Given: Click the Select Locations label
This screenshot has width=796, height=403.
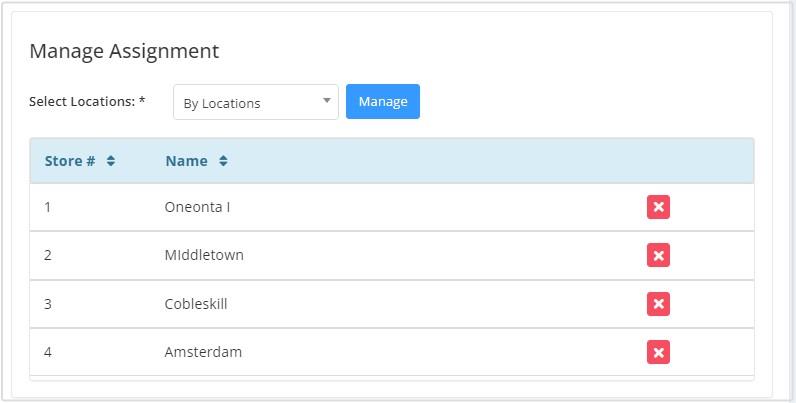Looking at the screenshot, I should point(87,102).
